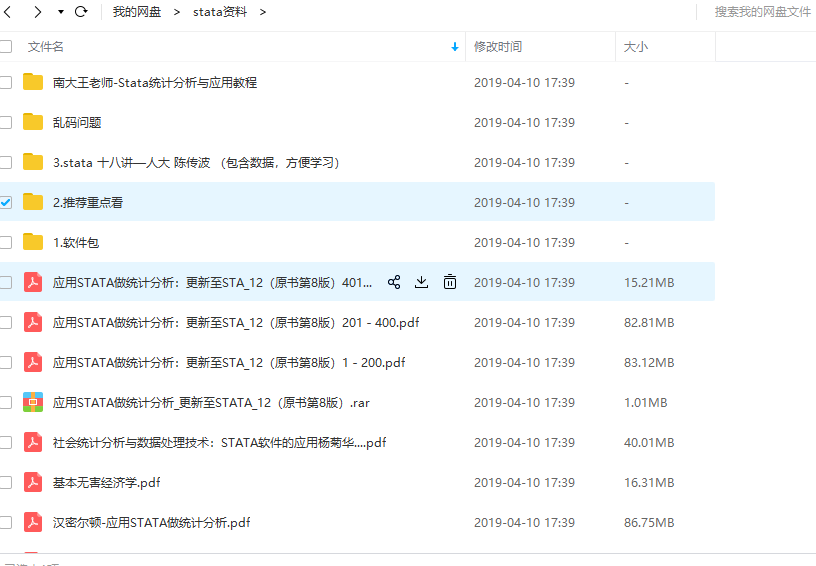
Task: Open 基本无害经济学.pdf file name
Action: [x=107, y=483]
